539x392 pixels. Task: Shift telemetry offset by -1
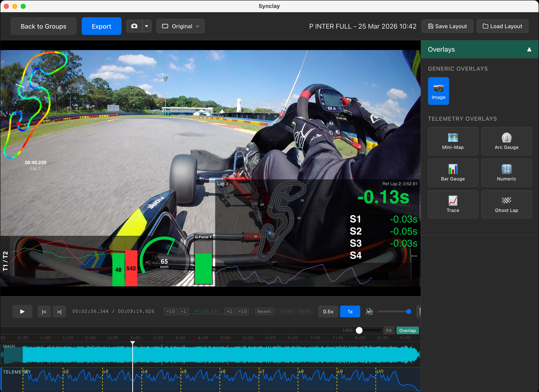[183, 311]
